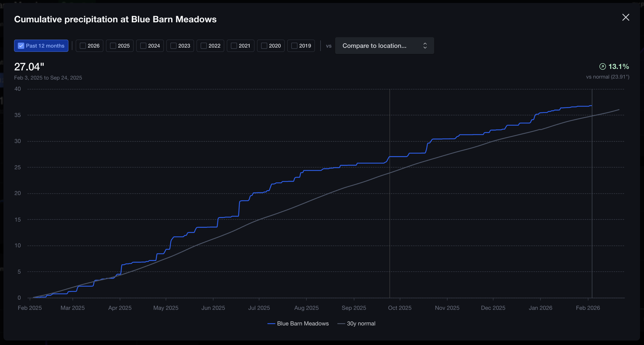Uncheck the Past 12 months checkbox
Viewport: 644px width, 345px height.
coord(21,46)
